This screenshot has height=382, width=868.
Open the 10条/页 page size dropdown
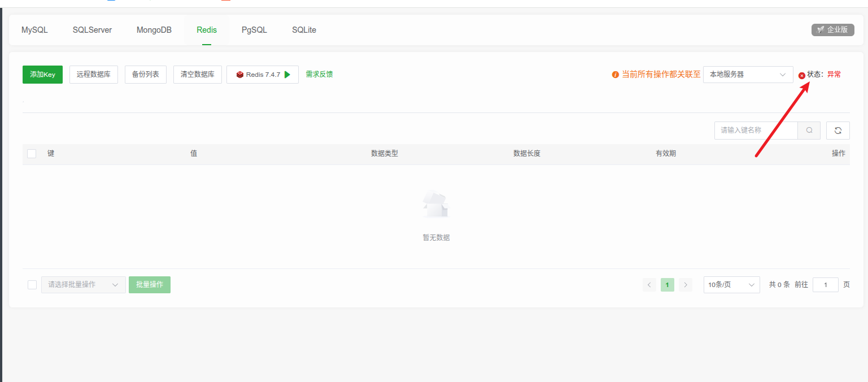tap(732, 285)
